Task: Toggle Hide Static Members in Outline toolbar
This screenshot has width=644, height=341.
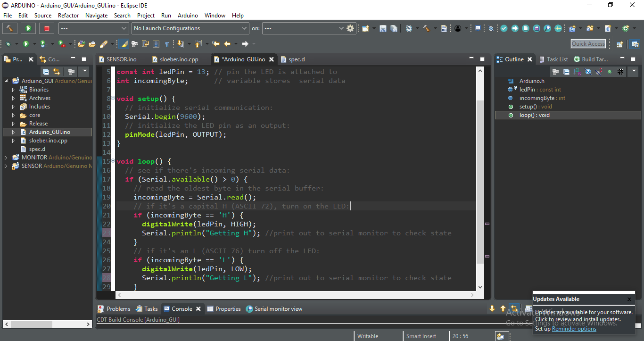Action: (x=599, y=72)
